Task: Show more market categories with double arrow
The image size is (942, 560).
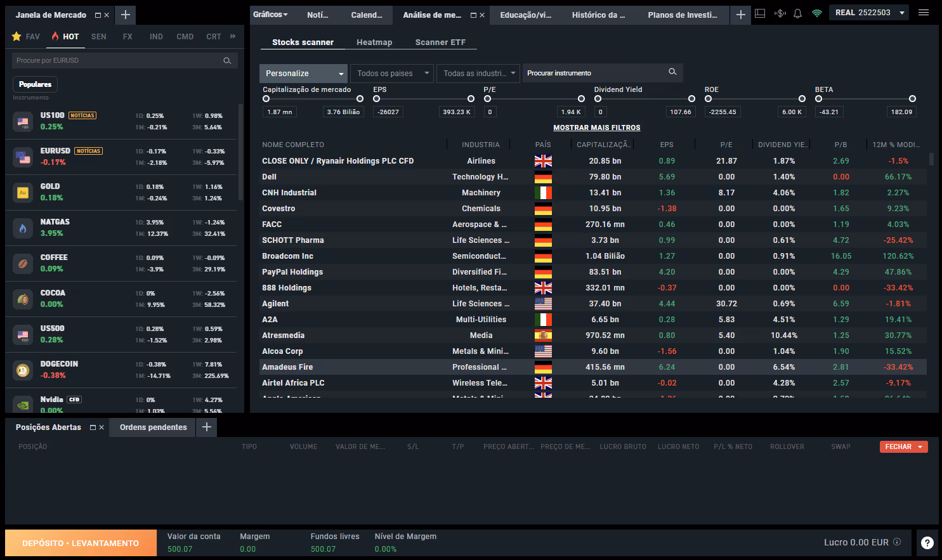Action: point(233,37)
